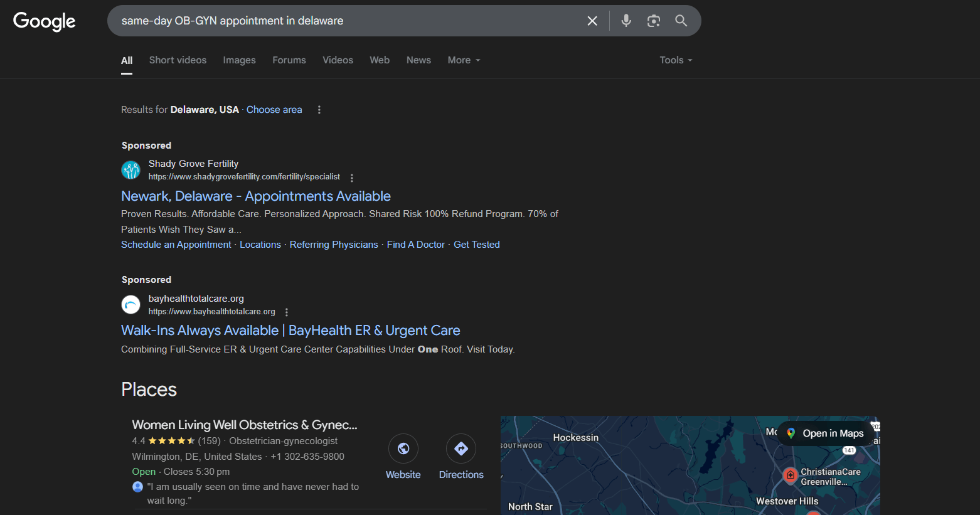Click the Directions label under arrow icon
The width and height of the screenshot is (980, 515).
pyautogui.click(x=461, y=475)
